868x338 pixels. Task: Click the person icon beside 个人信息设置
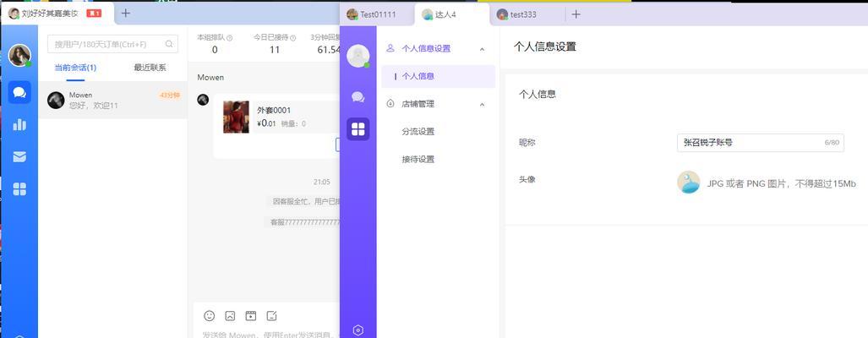390,48
